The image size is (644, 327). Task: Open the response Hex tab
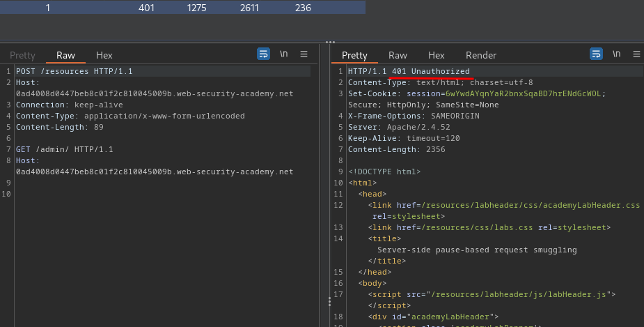click(x=436, y=55)
